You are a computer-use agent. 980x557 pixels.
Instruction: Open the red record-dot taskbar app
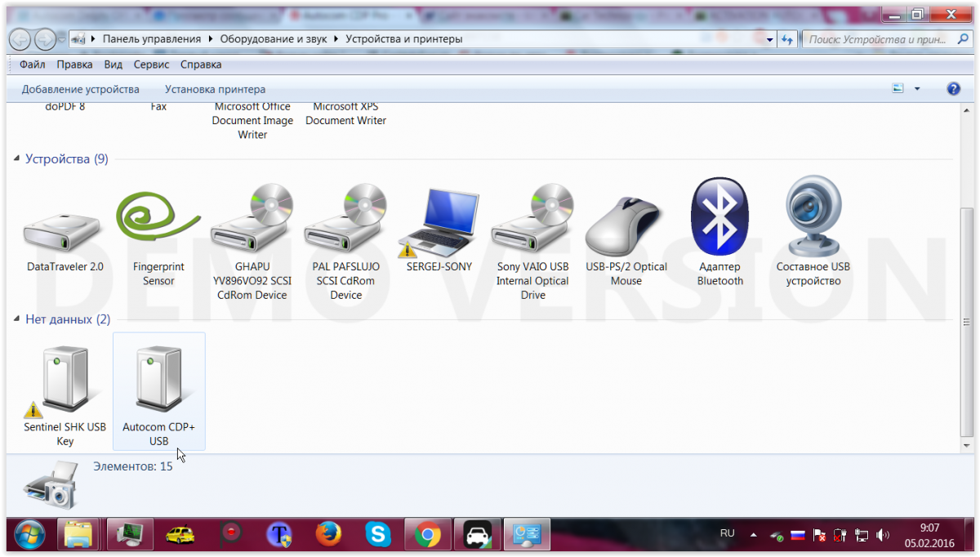tap(231, 535)
